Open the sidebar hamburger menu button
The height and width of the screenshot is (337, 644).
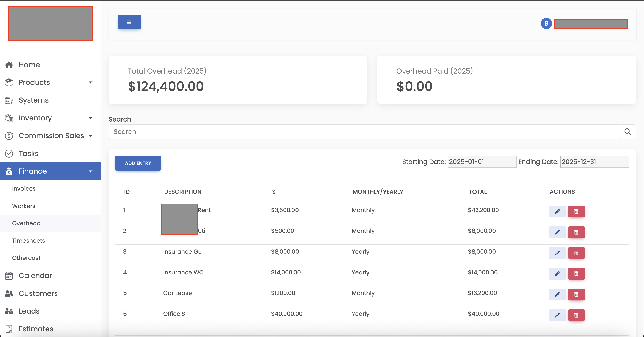point(129,22)
